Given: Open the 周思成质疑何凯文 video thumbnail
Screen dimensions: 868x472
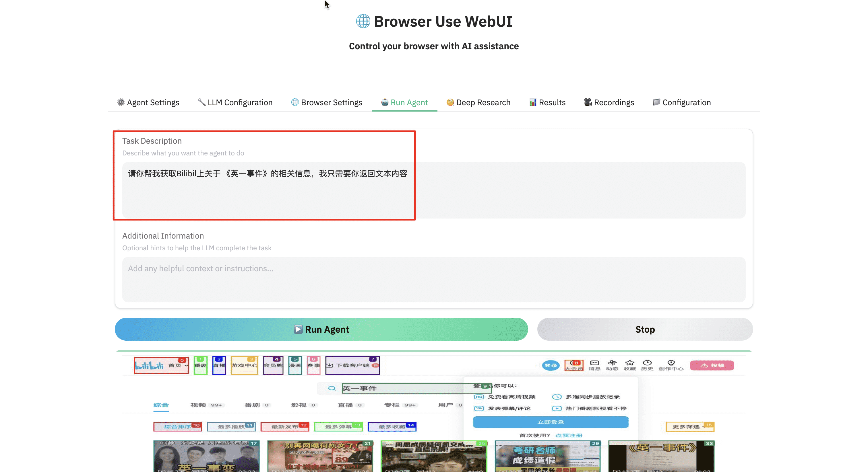Looking at the screenshot, I should click(x=434, y=456).
